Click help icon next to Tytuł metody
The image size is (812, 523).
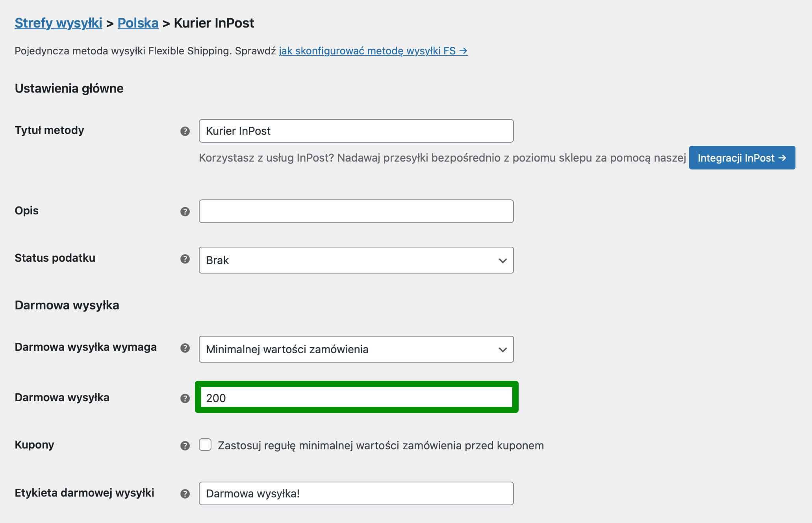(185, 131)
